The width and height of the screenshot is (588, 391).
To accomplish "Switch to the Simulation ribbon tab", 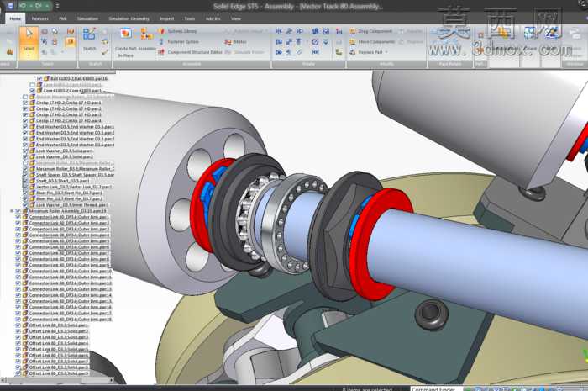I will coord(87,18).
